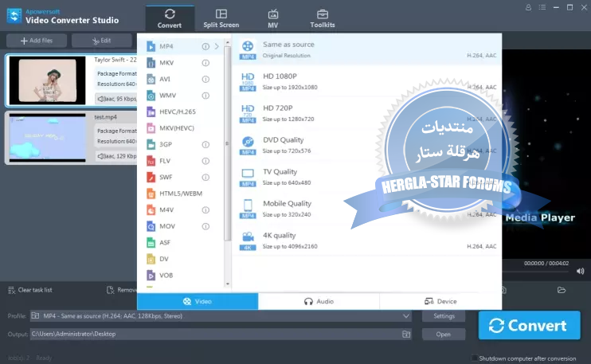Open the Settings button
591x364 pixels.
pos(444,316)
